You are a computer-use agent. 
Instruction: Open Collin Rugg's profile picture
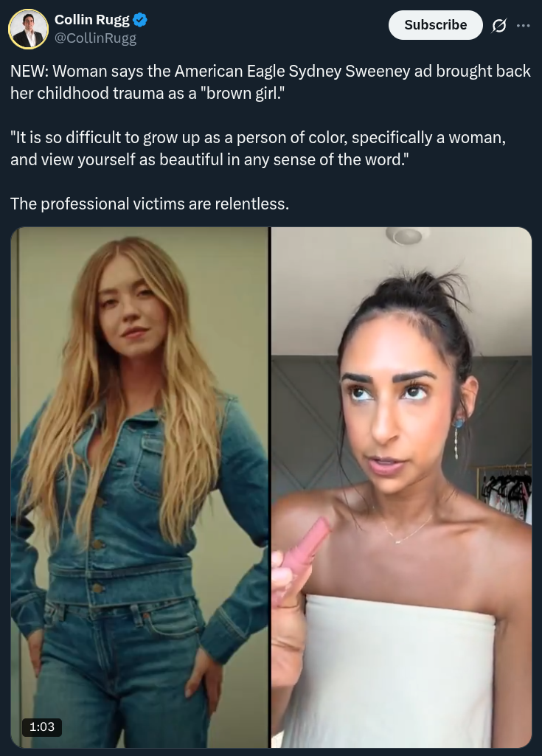point(29,29)
